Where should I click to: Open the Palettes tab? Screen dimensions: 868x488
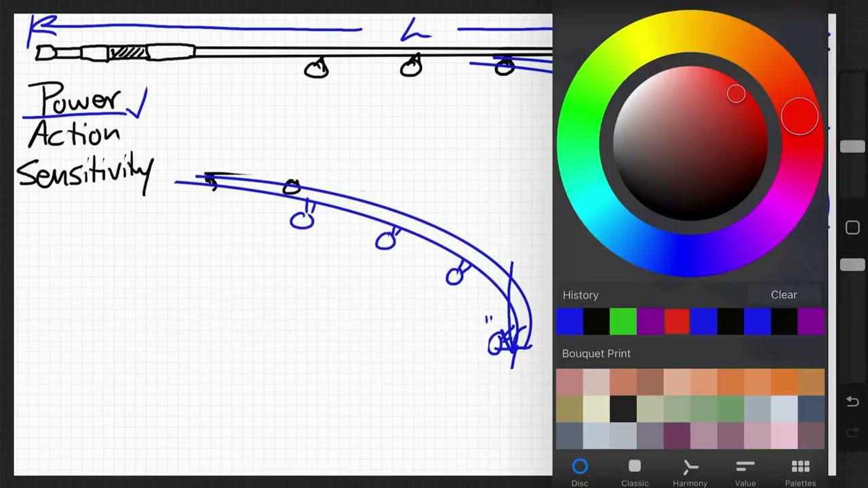(x=800, y=472)
